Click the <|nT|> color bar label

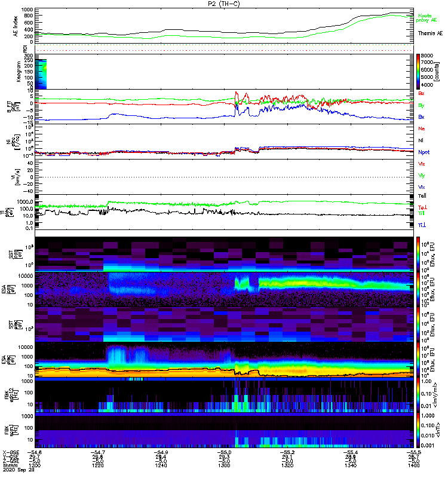click(438, 430)
